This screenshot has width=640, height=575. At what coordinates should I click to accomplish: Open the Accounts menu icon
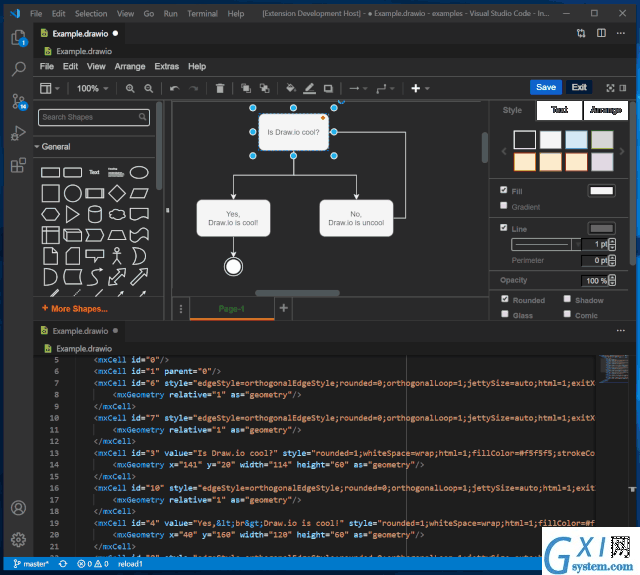coord(18,508)
